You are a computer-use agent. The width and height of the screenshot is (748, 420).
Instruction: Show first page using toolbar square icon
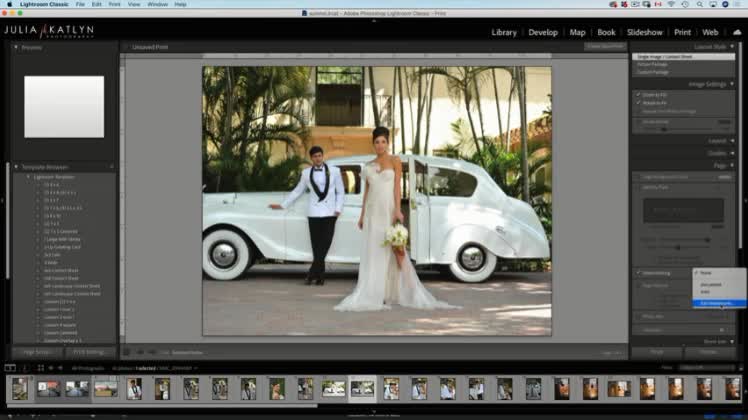[126, 352]
